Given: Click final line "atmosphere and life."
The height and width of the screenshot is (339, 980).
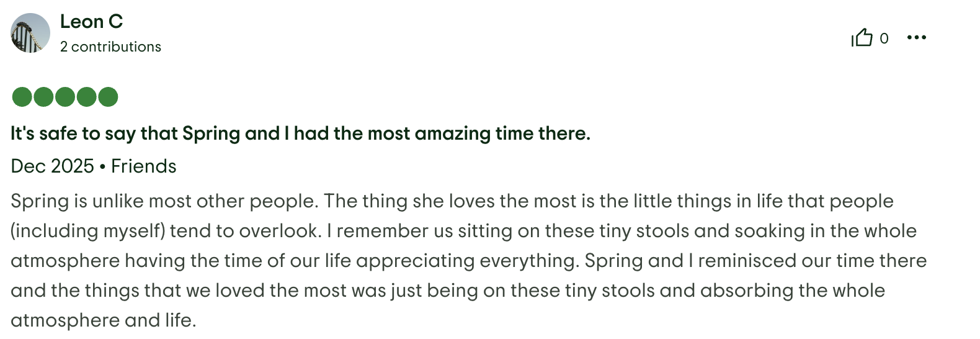Looking at the screenshot, I should pos(103,320).
